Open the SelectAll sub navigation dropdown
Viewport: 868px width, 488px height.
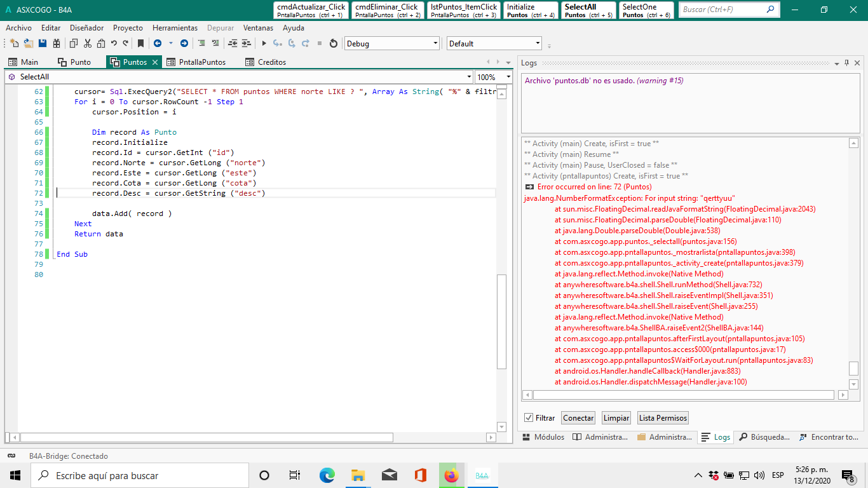tap(468, 76)
